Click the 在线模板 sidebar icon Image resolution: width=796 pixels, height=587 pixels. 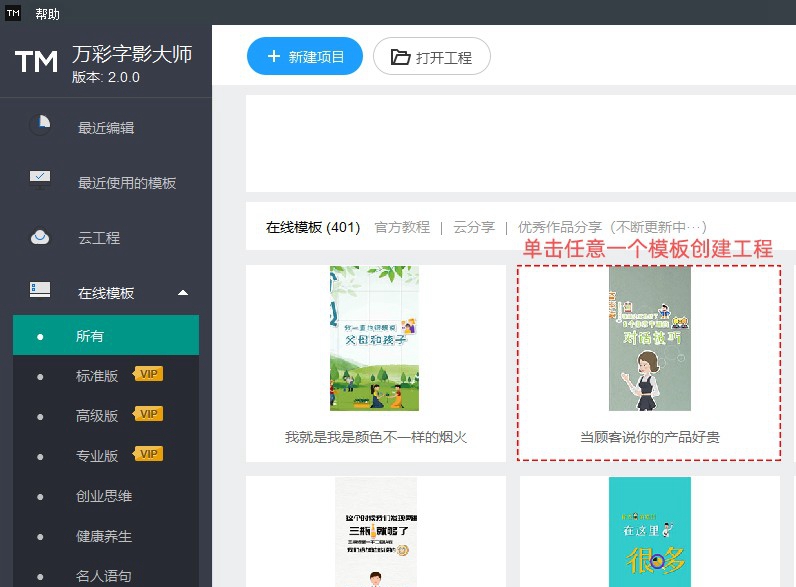(40, 290)
